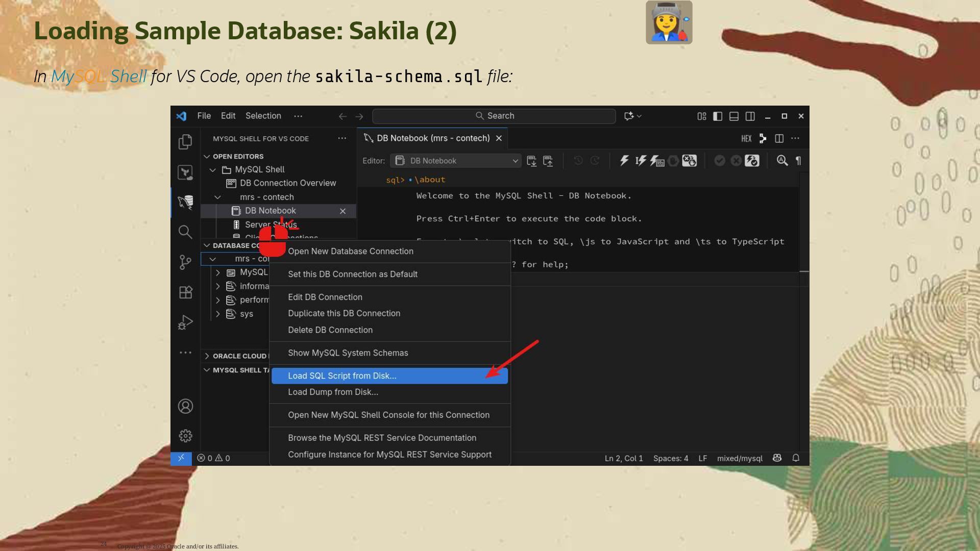Toggle word wrap pilcrow icon
This screenshot has height=551, width=980.
coord(798,161)
